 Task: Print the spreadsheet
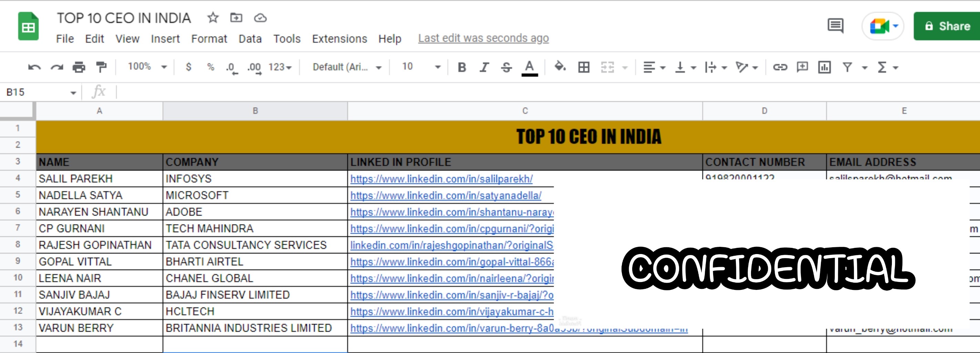click(79, 68)
